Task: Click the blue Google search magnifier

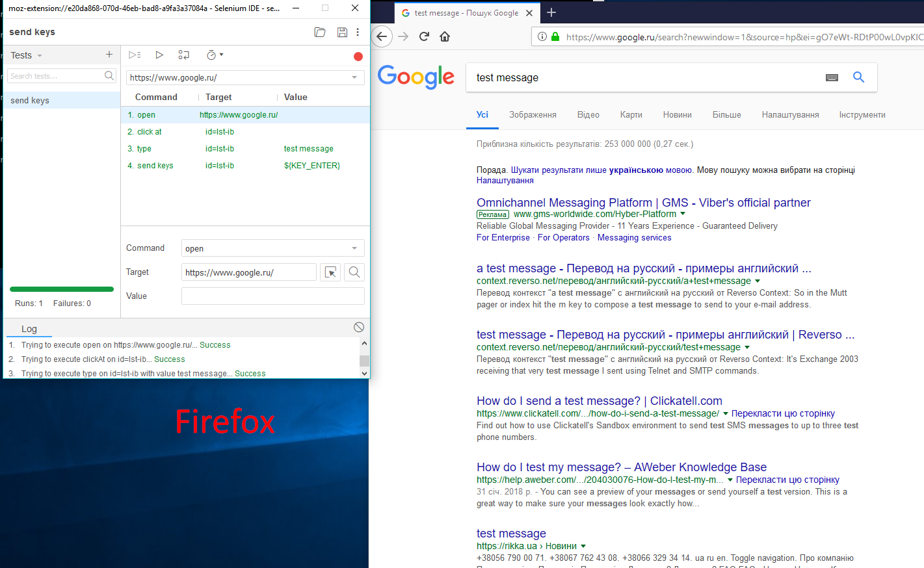Action: 858,77
